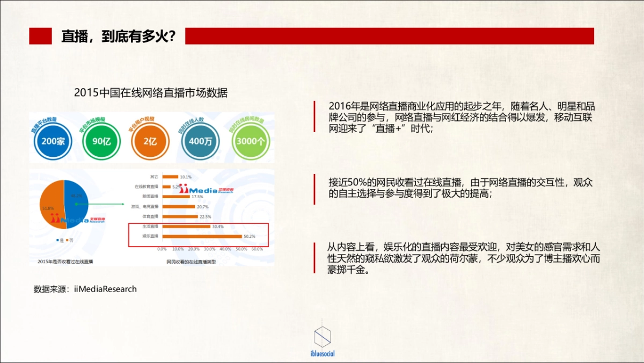Image resolution: width=644 pixels, height=363 pixels.
Task: Click the 2015中国在线网络直播市场数据 heading
Action: click(x=152, y=92)
